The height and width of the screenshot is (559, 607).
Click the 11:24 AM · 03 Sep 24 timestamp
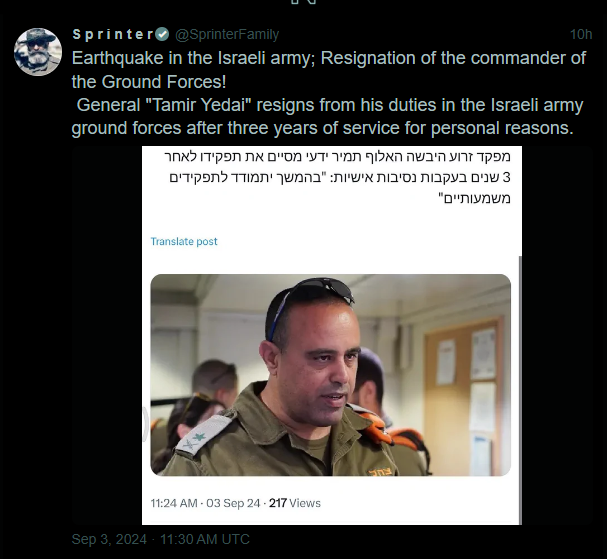click(204, 500)
